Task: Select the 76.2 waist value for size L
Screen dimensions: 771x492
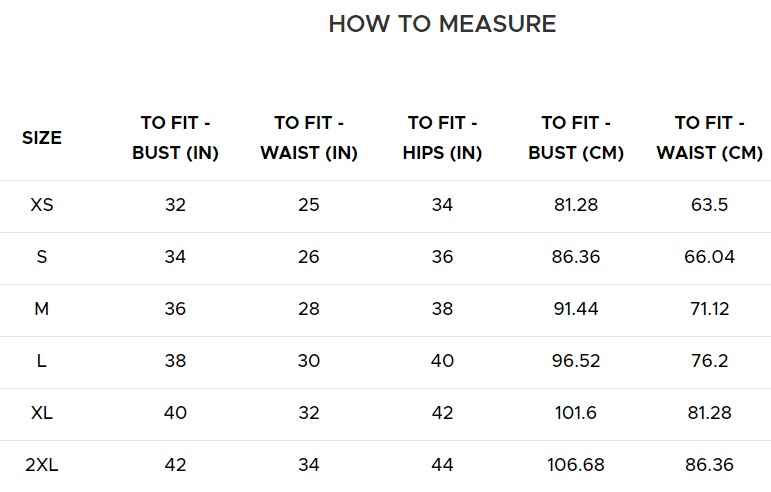Action: (709, 361)
